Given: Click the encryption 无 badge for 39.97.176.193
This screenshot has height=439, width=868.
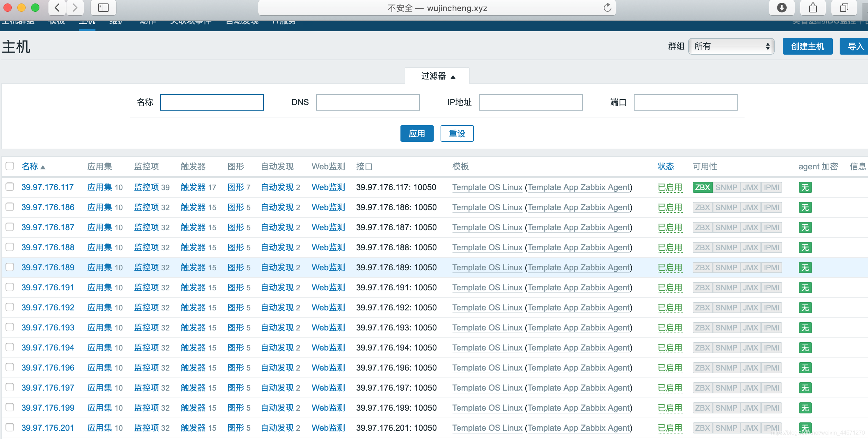Looking at the screenshot, I should coord(805,328).
